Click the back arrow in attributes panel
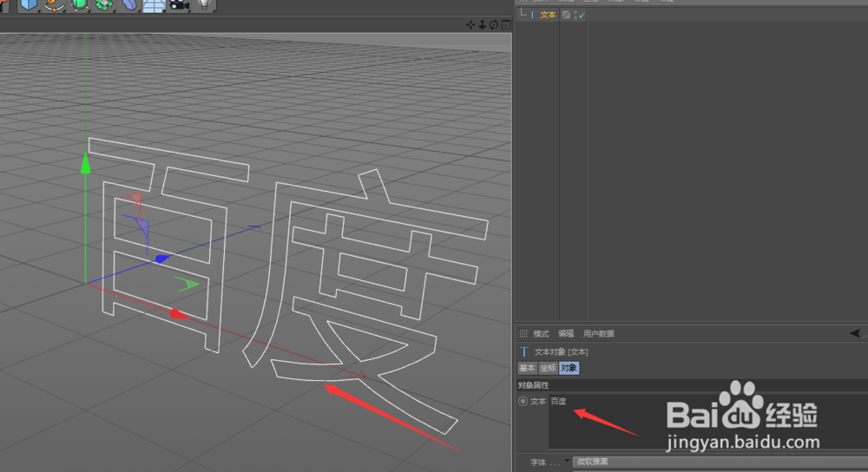This screenshot has height=472, width=868. point(855,333)
